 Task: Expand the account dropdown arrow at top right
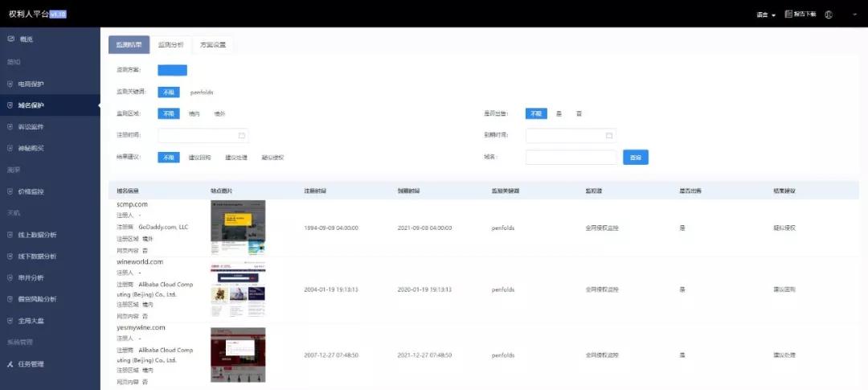(854, 15)
